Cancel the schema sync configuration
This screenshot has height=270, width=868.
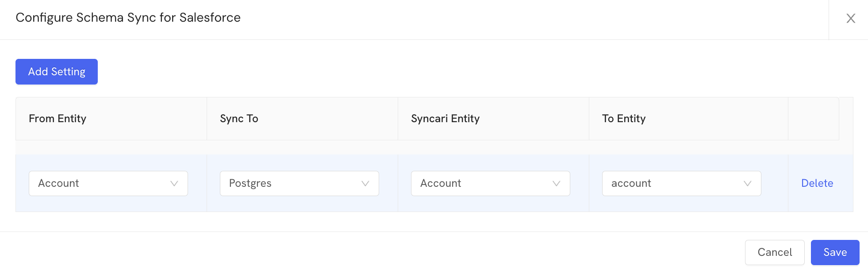[x=775, y=252]
